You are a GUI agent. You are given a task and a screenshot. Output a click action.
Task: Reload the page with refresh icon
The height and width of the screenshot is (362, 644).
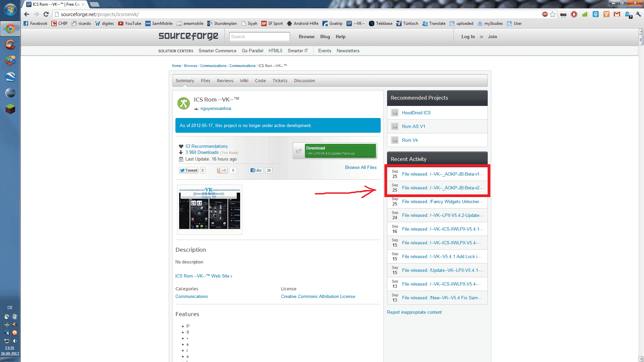[x=46, y=14]
